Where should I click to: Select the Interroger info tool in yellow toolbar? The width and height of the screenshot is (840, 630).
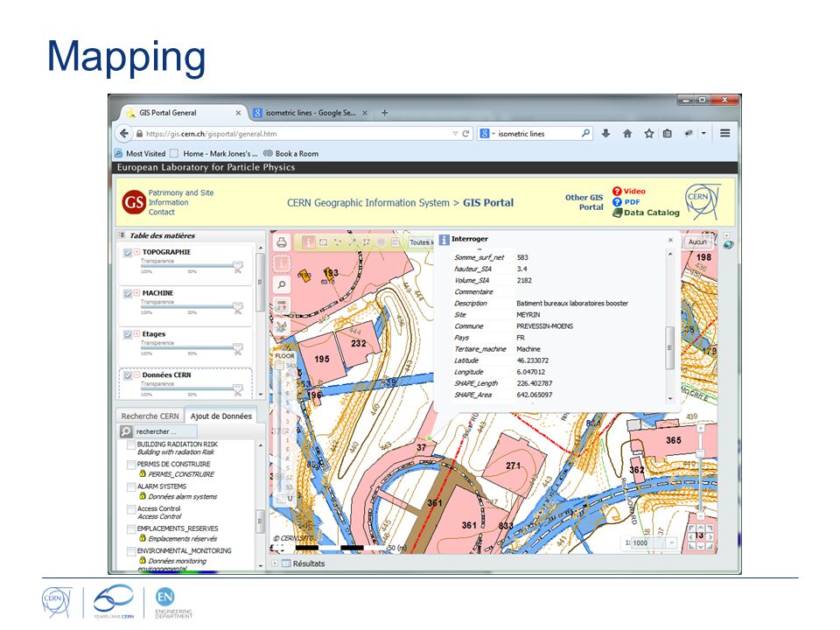click(309, 242)
